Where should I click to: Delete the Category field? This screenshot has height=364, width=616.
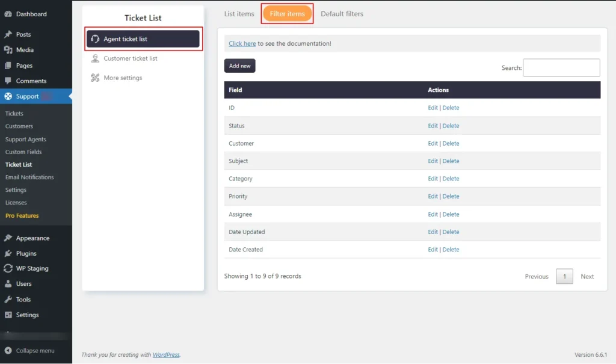click(452, 179)
